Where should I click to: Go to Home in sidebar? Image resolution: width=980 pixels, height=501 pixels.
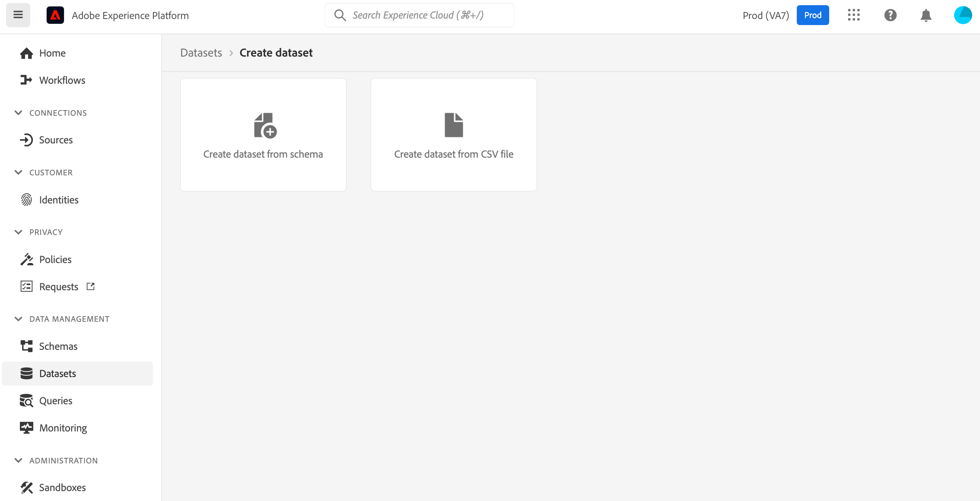coord(52,53)
